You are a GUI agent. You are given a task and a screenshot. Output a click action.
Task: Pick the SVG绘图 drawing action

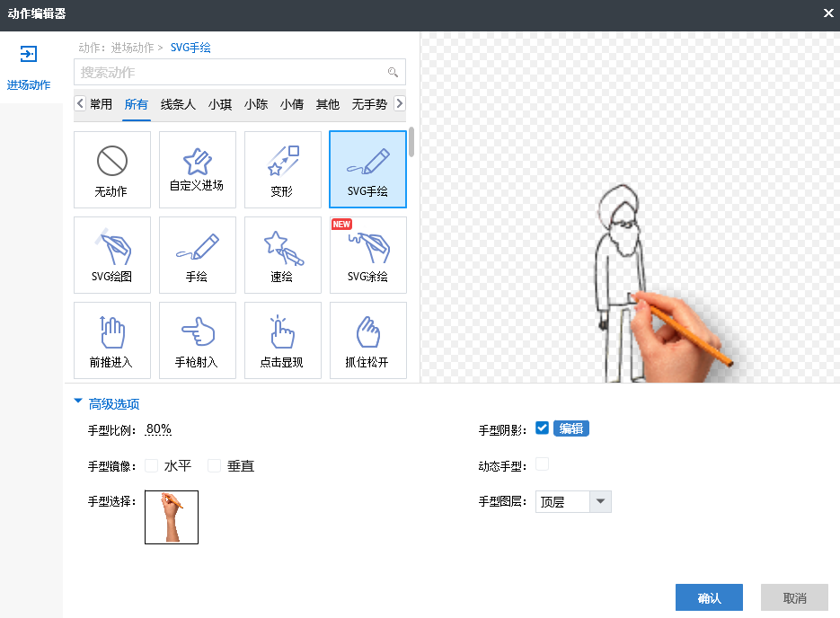(111, 255)
